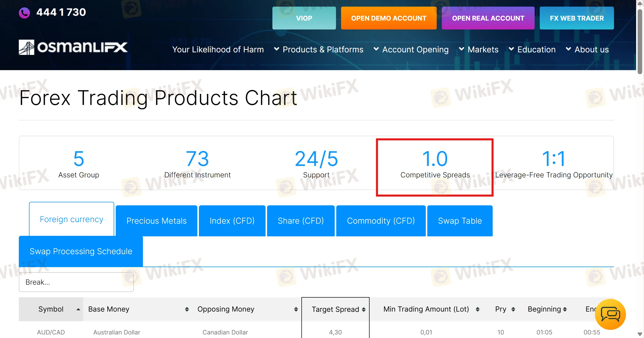The image size is (644, 338).
Task: Open Commodity (CFD) tab
Action: tap(381, 221)
